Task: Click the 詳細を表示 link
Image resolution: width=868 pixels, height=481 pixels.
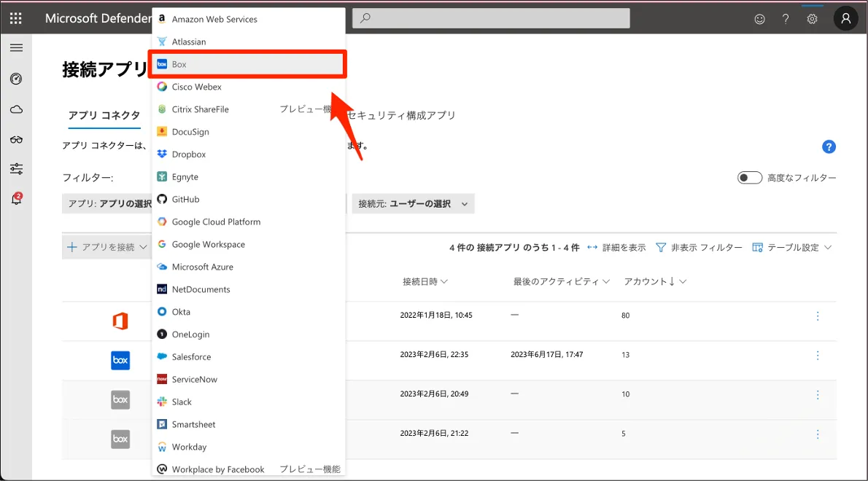Action: tap(616, 248)
